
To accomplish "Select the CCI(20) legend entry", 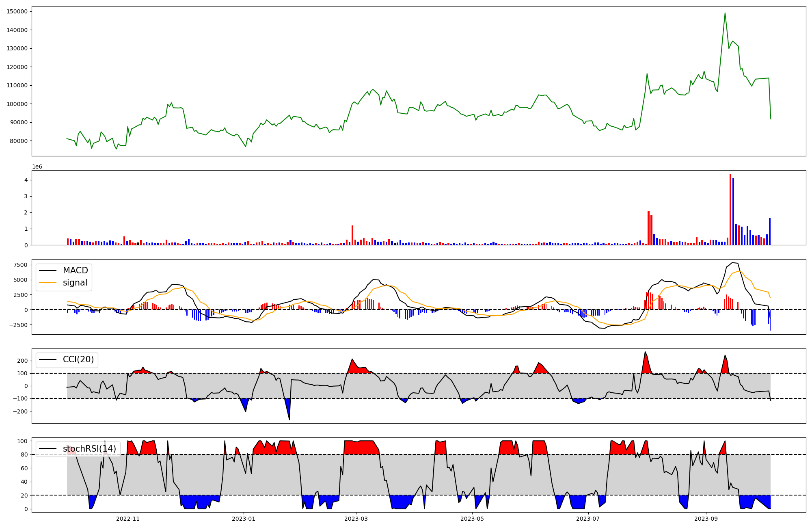I will (78, 359).
